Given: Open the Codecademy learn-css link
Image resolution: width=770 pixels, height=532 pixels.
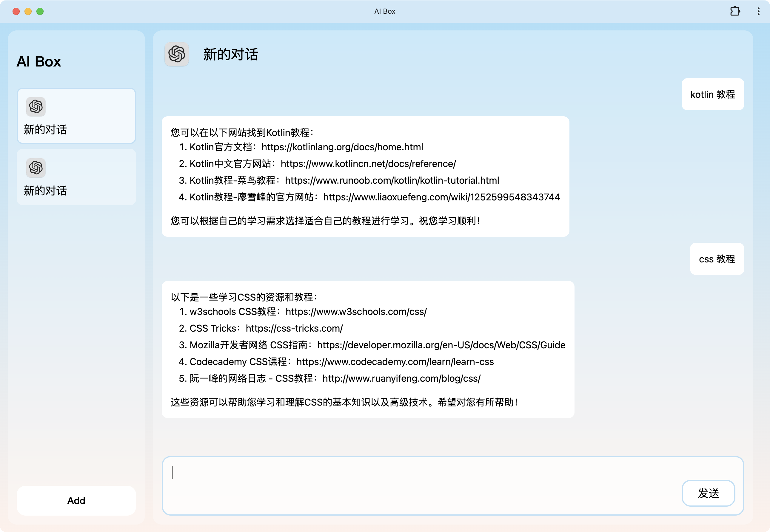Looking at the screenshot, I should 395,362.
